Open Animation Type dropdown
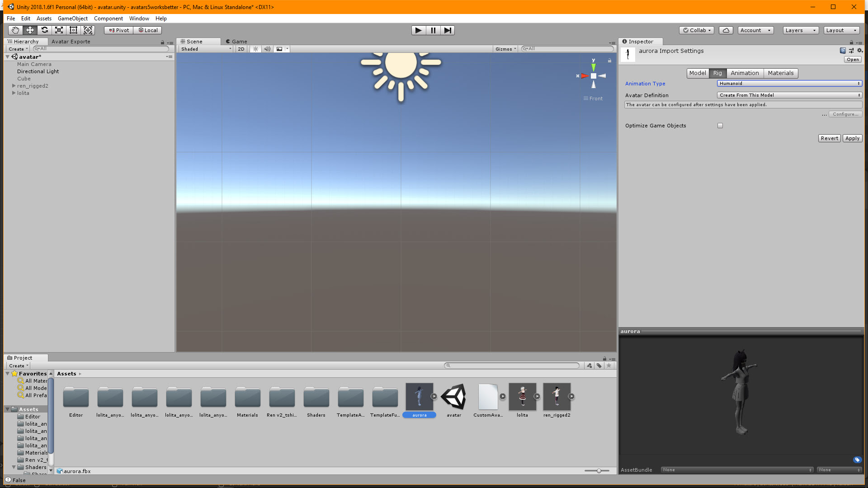The width and height of the screenshot is (868, 488). pyautogui.click(x=789, y=84)
